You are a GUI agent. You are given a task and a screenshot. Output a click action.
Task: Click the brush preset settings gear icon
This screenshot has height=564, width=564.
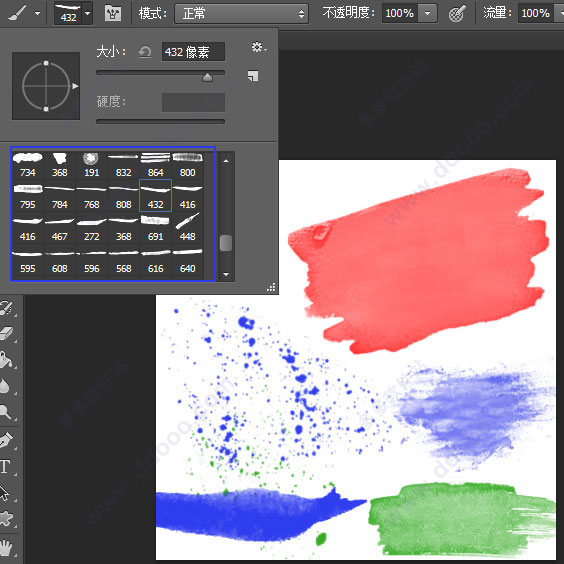click(x=259, y=47)
